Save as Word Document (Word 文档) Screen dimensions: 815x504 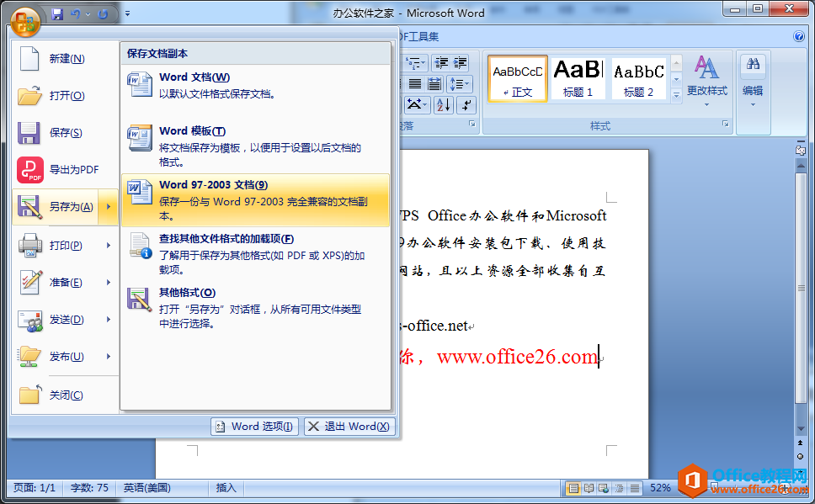(x=255, y=93)
